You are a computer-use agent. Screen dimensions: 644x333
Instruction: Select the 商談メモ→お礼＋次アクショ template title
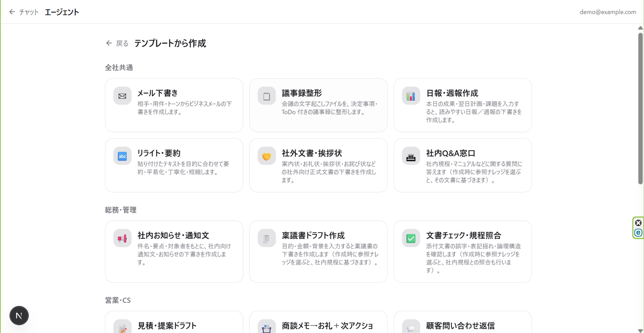coord(327,325)
